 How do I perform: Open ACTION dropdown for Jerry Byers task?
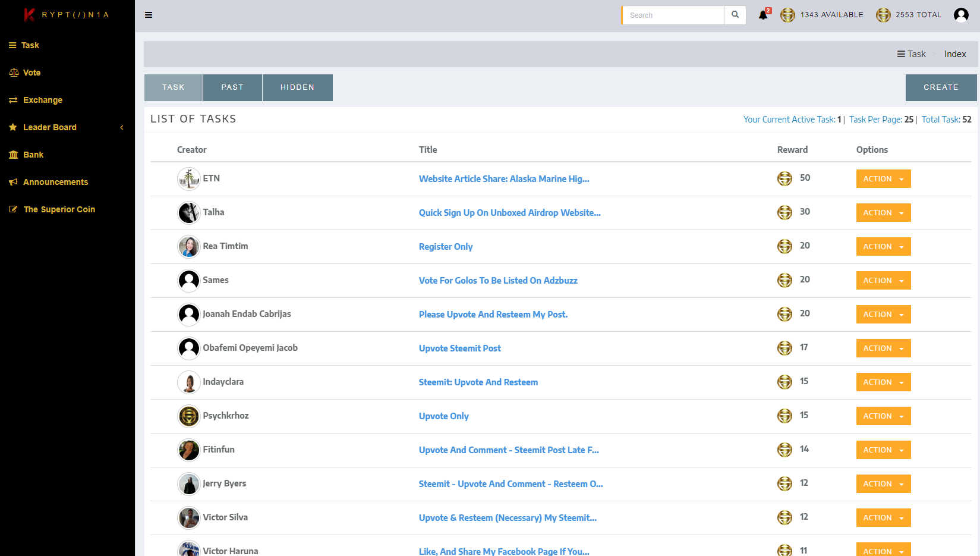click(883, 483)
